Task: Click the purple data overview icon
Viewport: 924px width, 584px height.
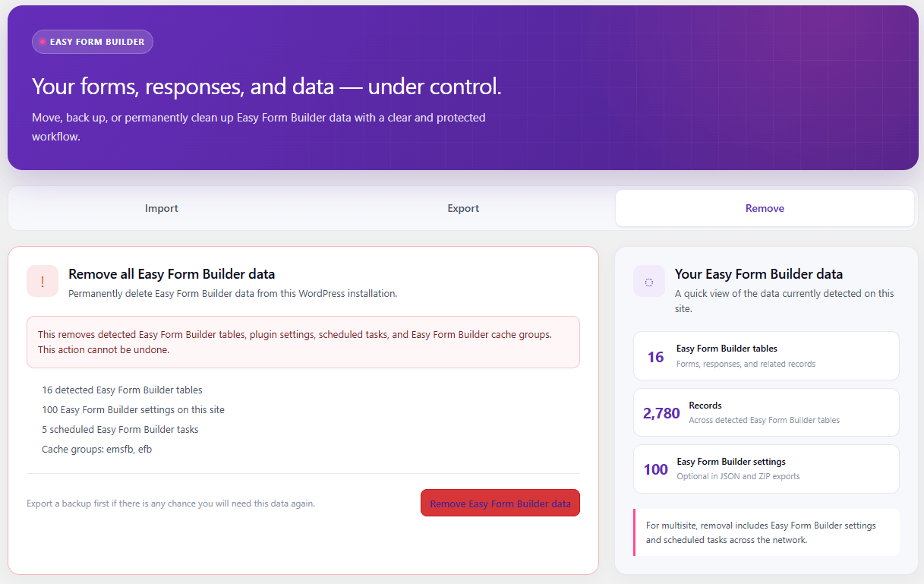Action: (x=649, y=281)
